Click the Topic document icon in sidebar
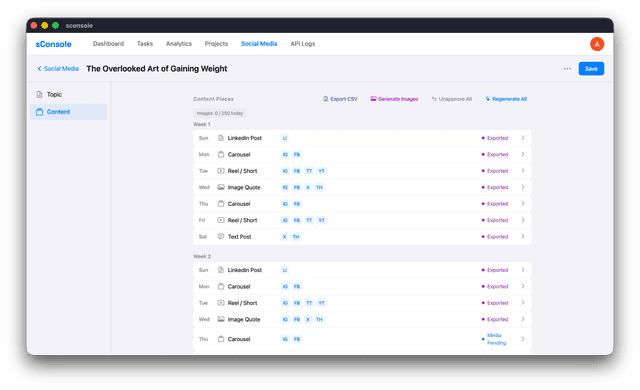The image size is (640, 390). coord(39,95)
